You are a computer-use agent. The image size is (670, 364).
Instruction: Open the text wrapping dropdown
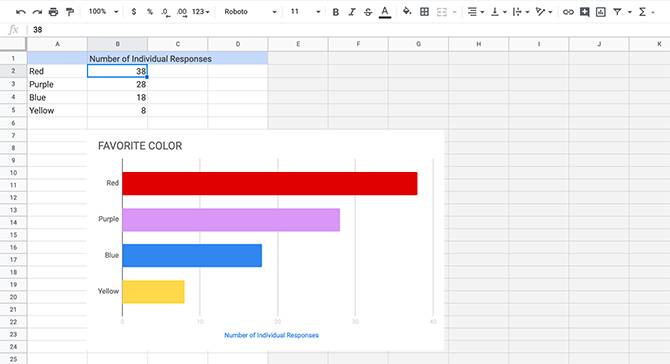click(x=521, y=12)
